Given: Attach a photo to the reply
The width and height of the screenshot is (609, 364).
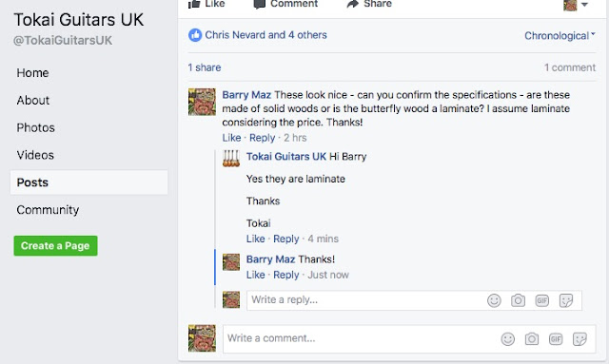Looking at the screenshot, I should (518, 300).
